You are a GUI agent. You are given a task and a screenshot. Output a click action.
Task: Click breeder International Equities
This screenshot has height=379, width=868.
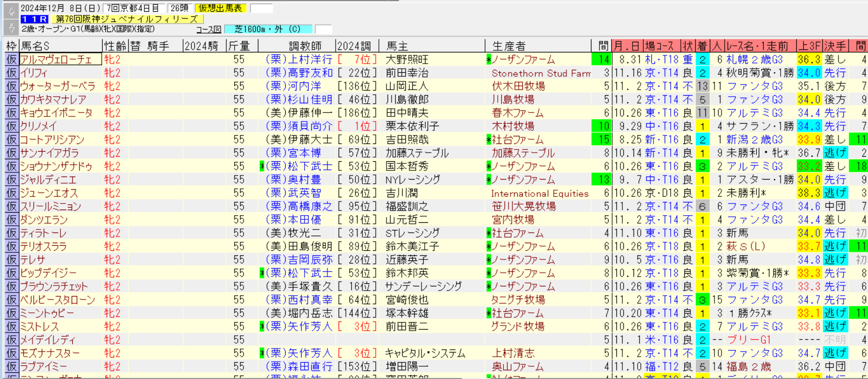click(540, 193)
